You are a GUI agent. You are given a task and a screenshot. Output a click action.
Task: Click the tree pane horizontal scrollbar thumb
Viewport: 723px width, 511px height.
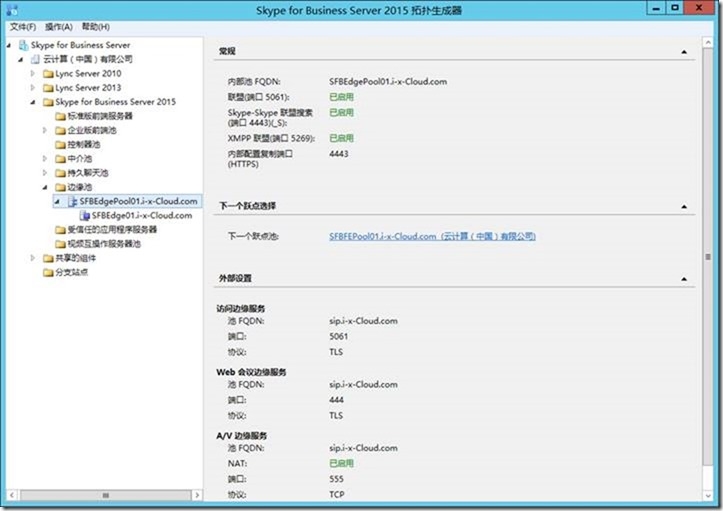click(106, 495)
